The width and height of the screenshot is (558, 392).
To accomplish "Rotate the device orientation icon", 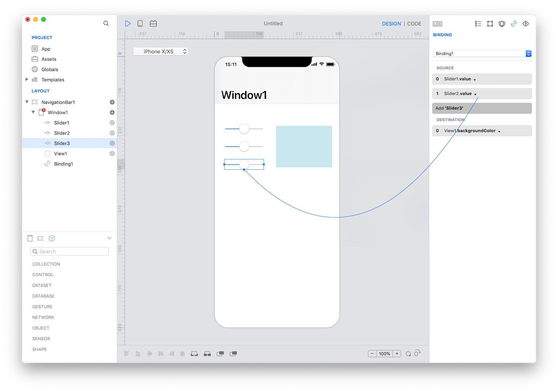I will [x=417, y=353].
